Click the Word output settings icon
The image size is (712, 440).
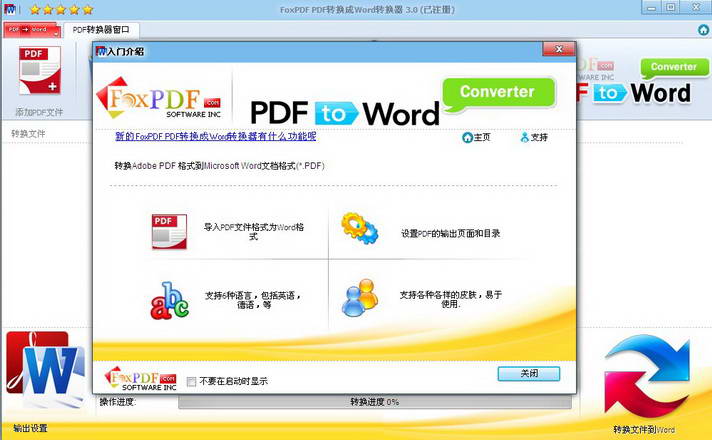point(45,369)
